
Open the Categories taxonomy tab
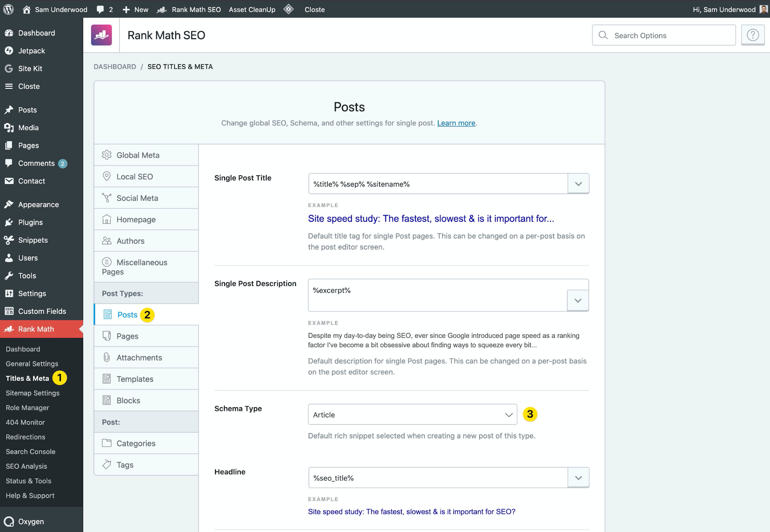click(x=146, y=443)
